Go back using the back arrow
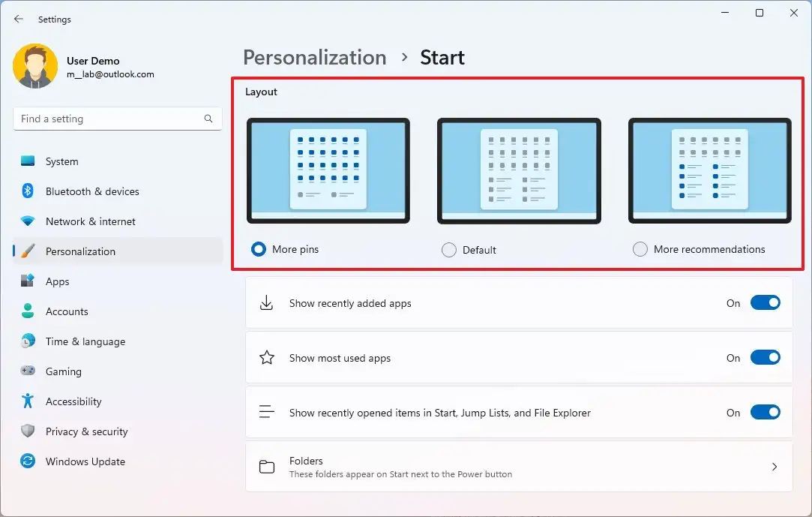The width and height of the screenshot is (812, 517). [x=19, y=20]
